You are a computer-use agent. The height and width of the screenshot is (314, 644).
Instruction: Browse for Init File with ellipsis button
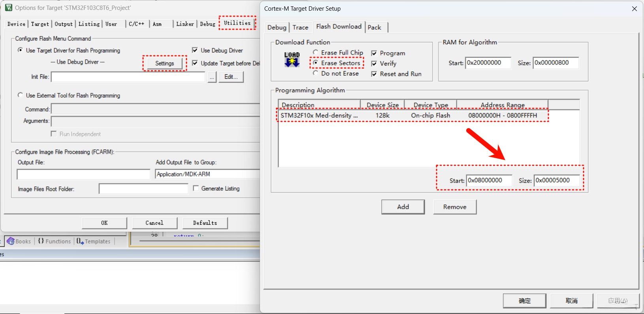coord(212,77)
